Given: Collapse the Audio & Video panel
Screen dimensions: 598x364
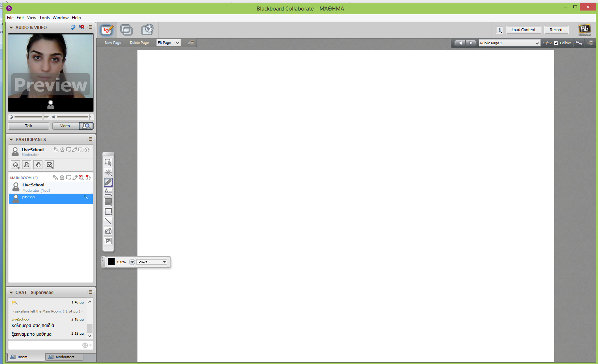Looking at the screenshot, I should 11,28.
